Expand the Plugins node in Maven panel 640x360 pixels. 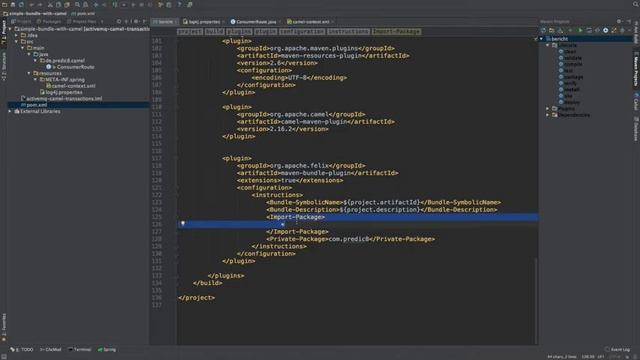tap(548, 109)
